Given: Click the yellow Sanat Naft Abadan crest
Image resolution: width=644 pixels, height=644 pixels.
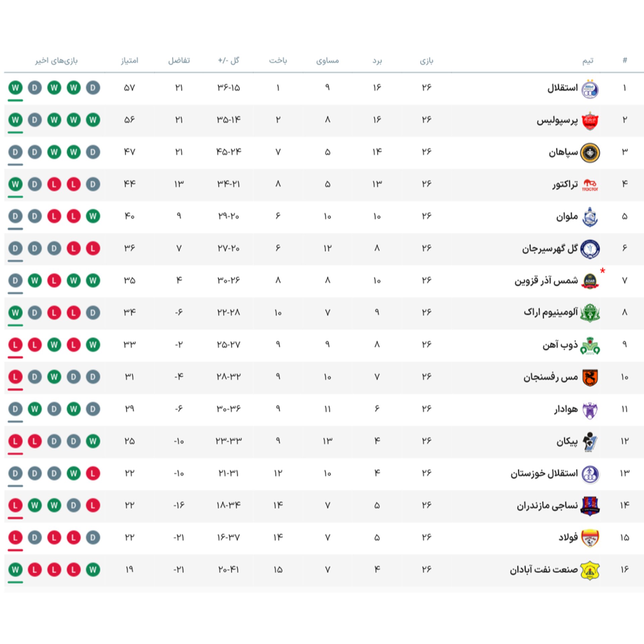Looking at the screenshot, I should (590, 571).
